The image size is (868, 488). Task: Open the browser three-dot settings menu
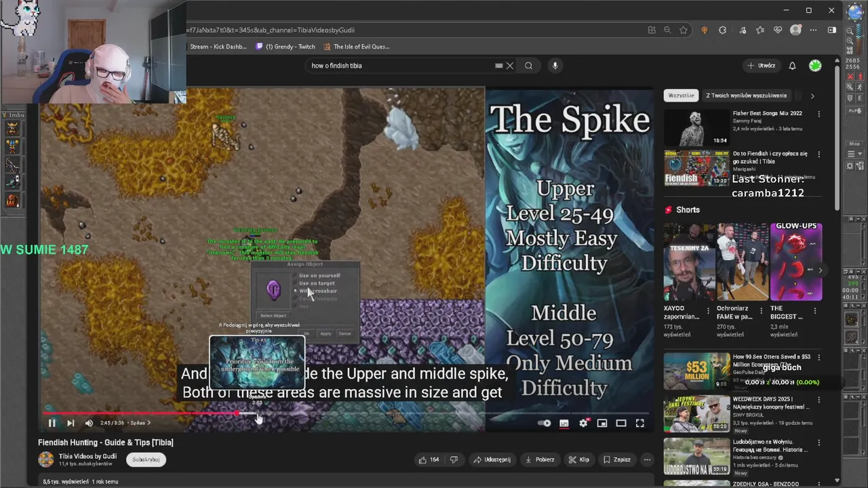[813, 30]
